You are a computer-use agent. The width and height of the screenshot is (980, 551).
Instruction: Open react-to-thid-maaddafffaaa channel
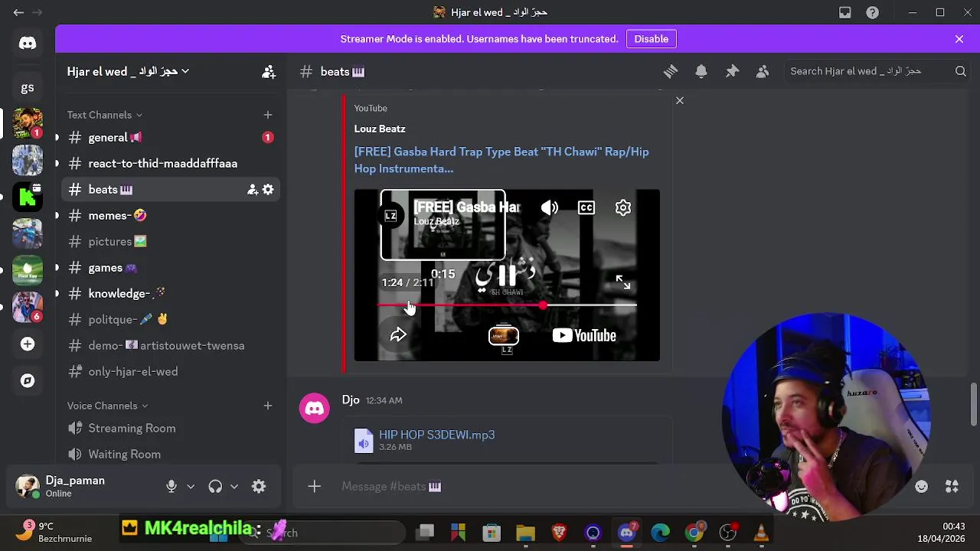click(170, 164)
